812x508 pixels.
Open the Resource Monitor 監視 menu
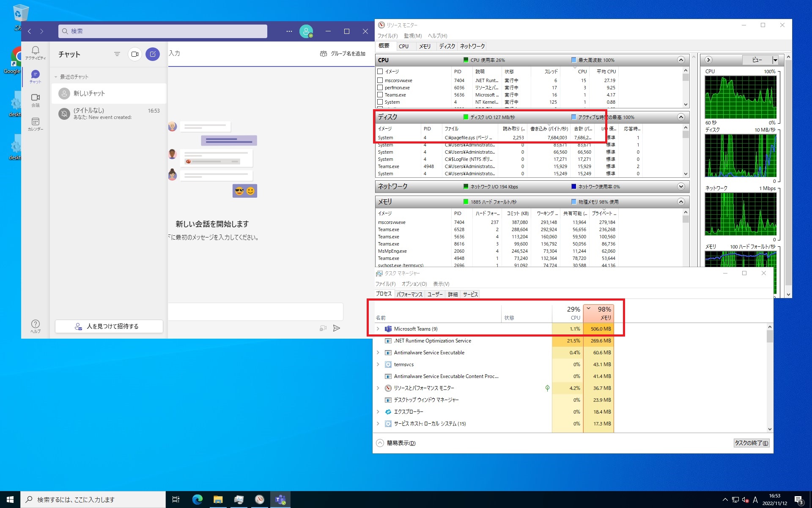[413, 36]
